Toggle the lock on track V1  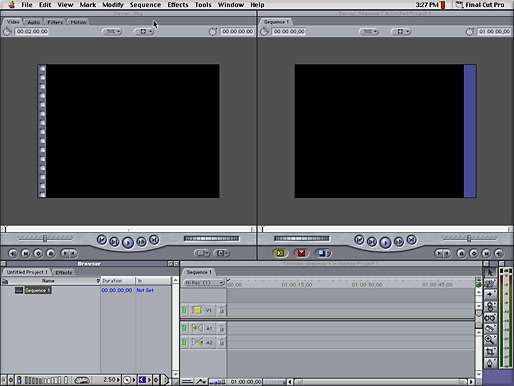221,310
